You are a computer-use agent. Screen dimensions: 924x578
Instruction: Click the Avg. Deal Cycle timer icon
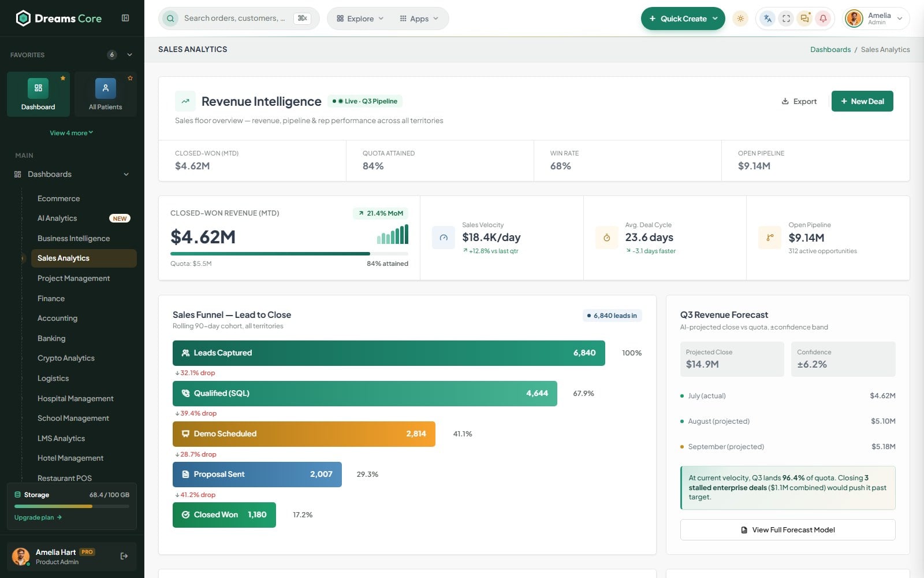click(606, 238)
